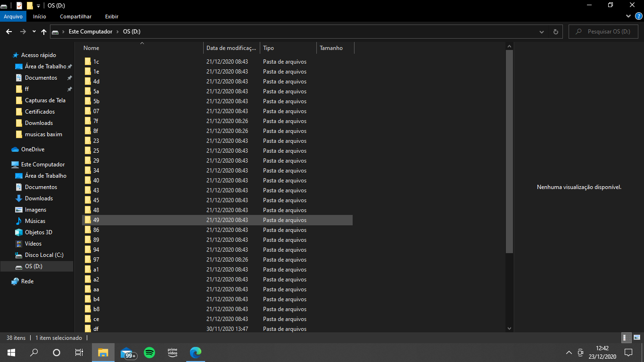Select the folder icon of 1c
644x362 pixels.
click(x=88, y=61)
